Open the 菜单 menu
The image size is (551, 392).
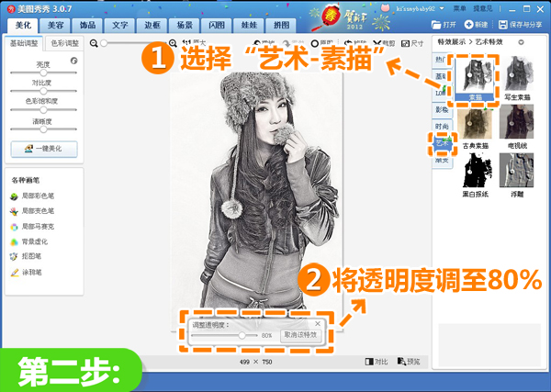pos(460,8)
